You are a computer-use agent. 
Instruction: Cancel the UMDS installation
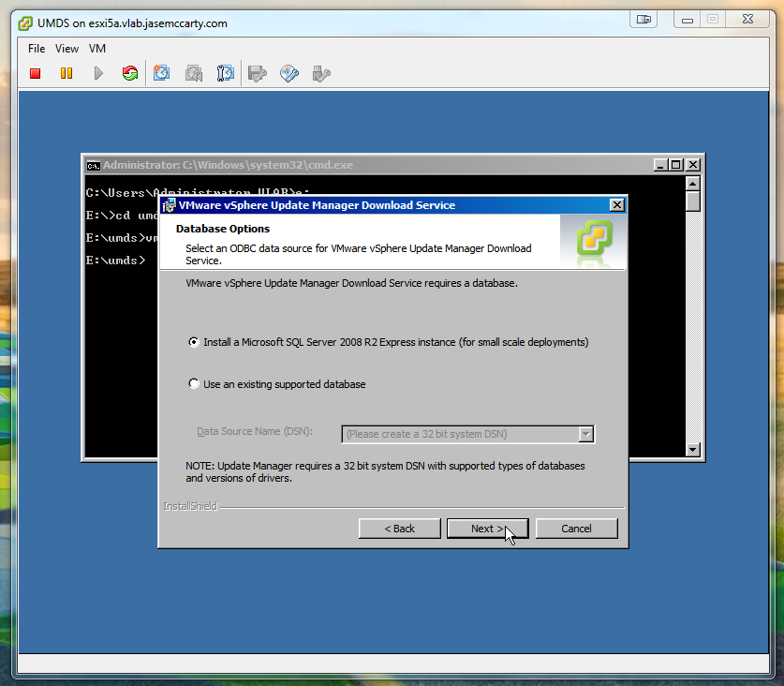(576, 529)
